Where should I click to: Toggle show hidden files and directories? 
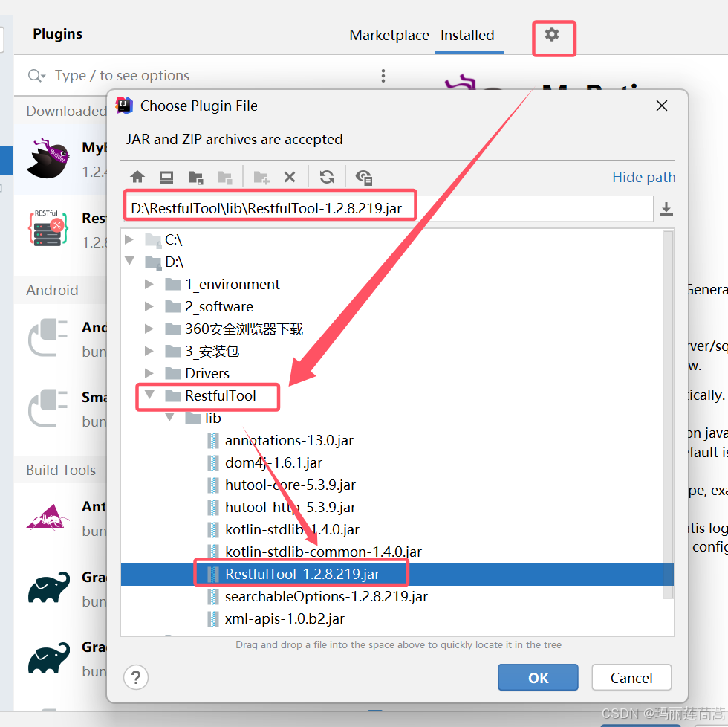(x=363, y=176)
